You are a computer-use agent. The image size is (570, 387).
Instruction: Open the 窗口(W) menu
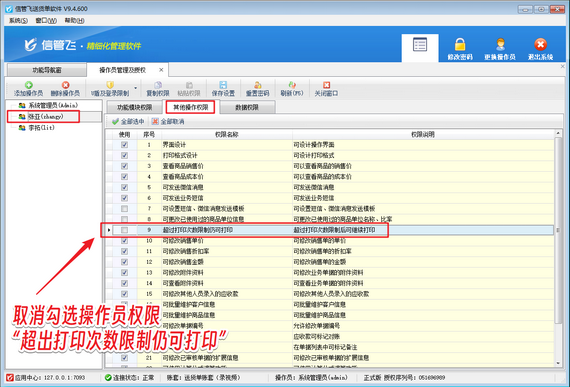[46, 21]
